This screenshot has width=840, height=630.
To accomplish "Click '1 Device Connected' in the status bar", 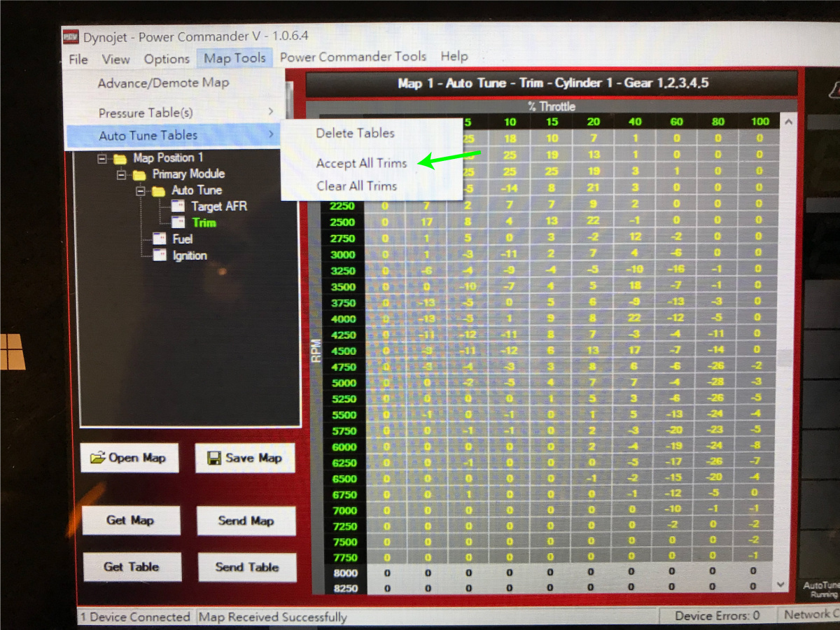I will click(x=134, y=617).
